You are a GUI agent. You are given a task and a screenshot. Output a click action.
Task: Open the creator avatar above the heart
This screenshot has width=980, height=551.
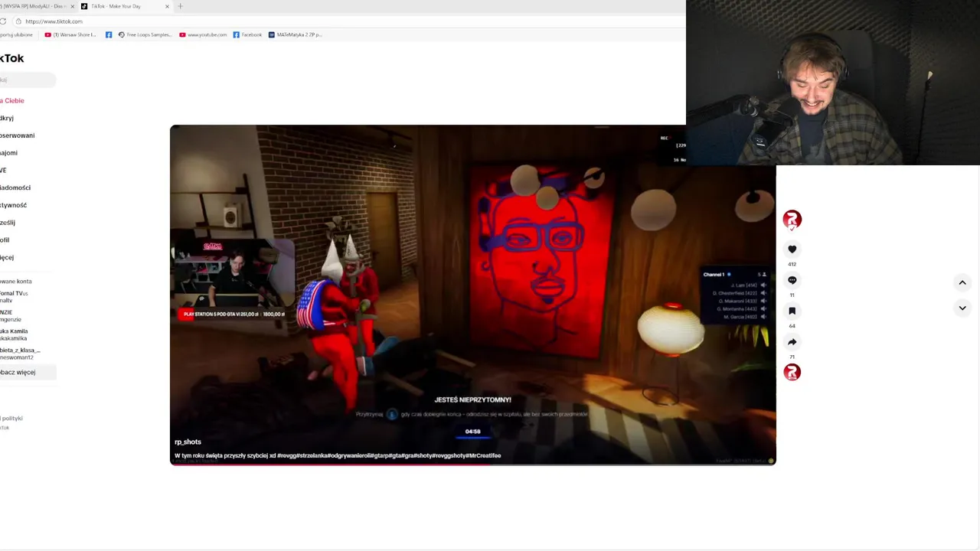(792, 220)
